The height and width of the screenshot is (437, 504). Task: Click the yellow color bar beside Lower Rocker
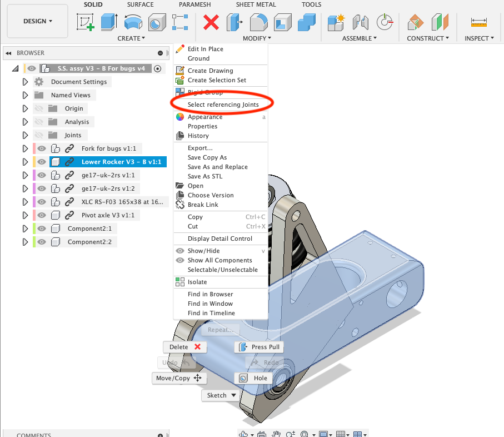click(34, 162)
